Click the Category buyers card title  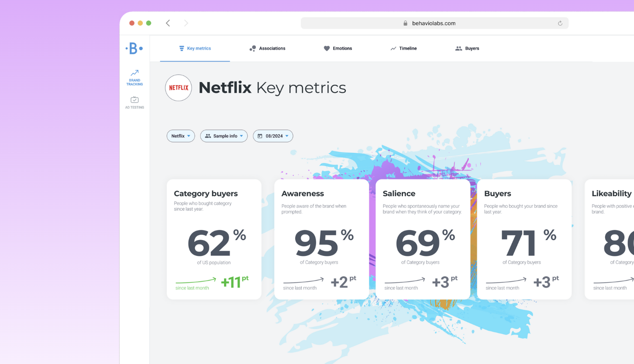point(206,194)
